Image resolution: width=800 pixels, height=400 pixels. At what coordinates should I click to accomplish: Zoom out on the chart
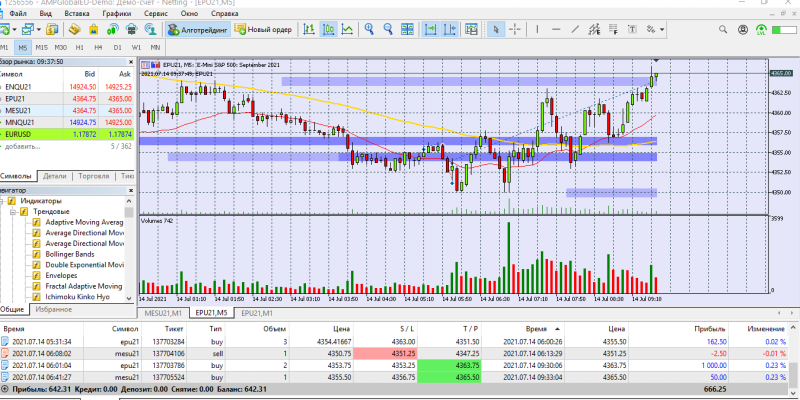(388, 30)
